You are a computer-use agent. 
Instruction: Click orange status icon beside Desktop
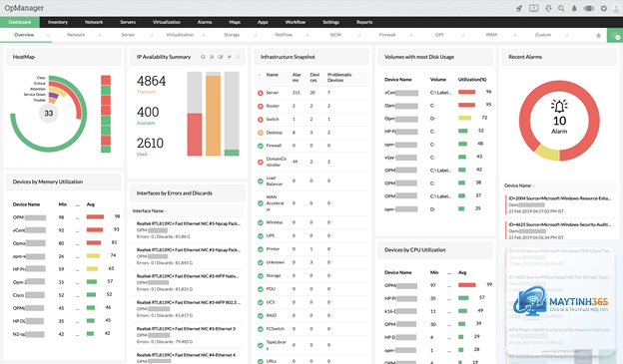click(261, 133)
